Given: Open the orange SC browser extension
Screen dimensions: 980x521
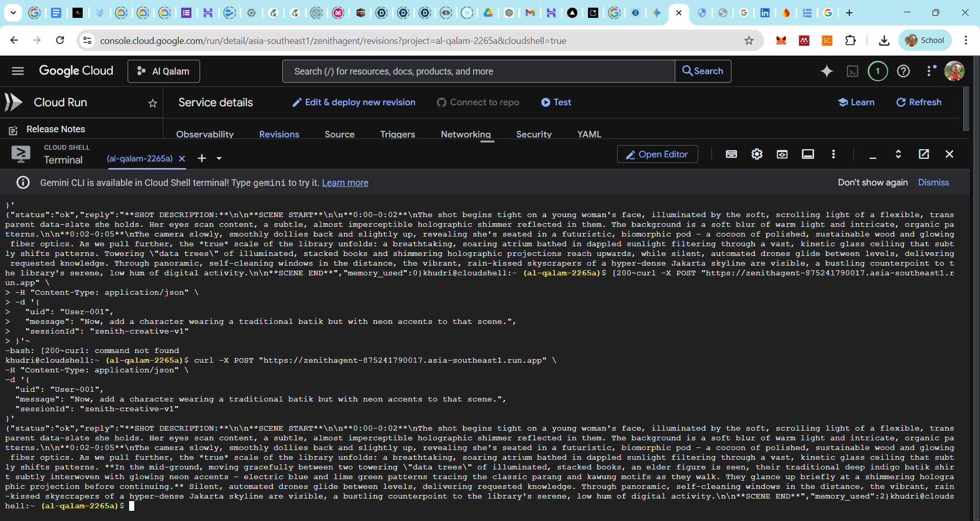Looking at the screenshot, I should point(827,40).
